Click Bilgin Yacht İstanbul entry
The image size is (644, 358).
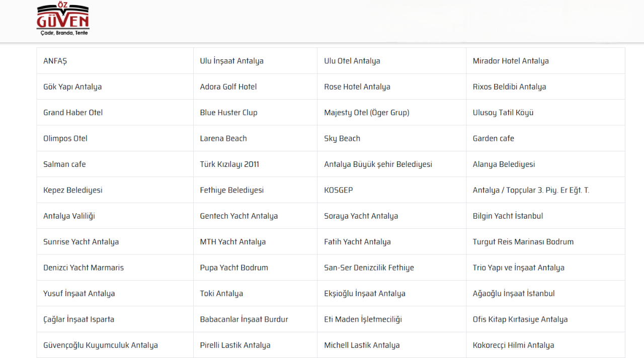(x=508, y=216)
